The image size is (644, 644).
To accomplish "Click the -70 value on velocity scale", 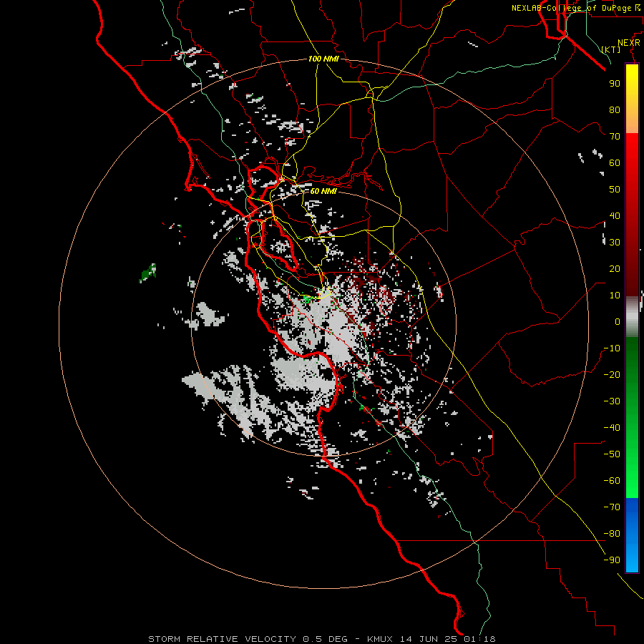I will pos(612,507).
